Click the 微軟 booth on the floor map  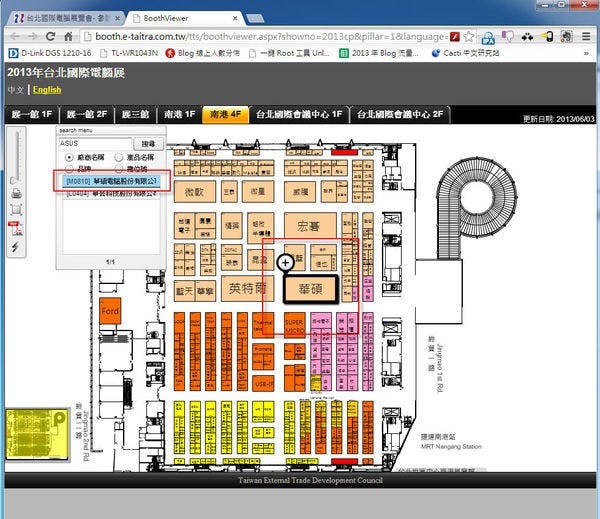(194, 192)
